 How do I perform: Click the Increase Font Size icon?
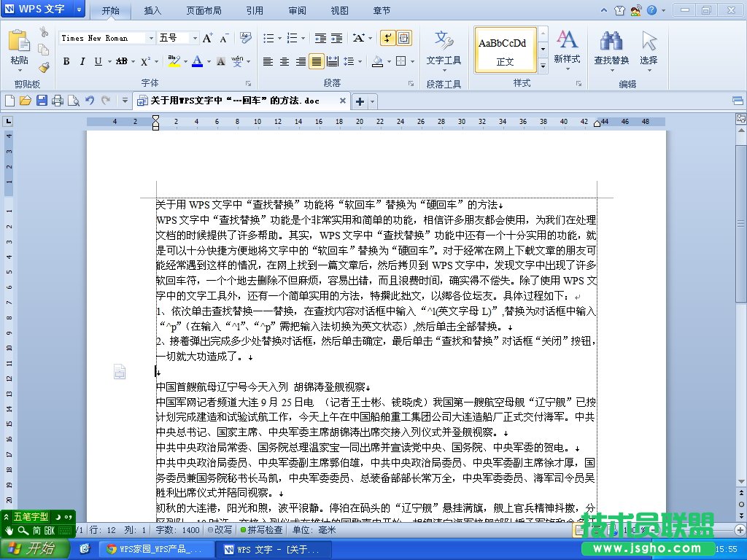207,38
